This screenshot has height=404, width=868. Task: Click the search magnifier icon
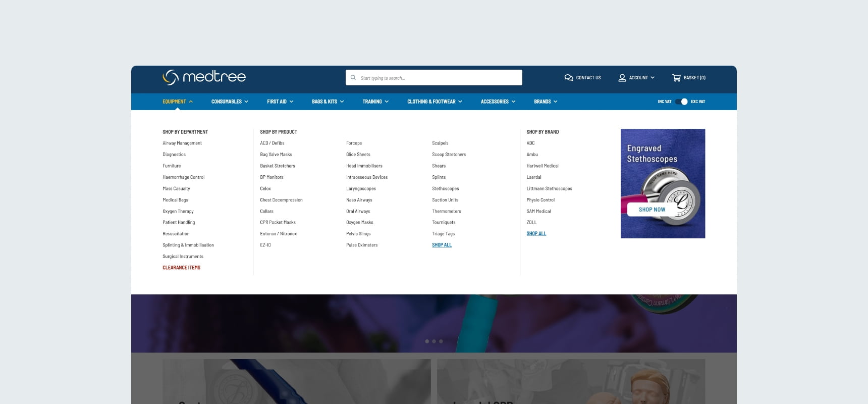(353, 78)
